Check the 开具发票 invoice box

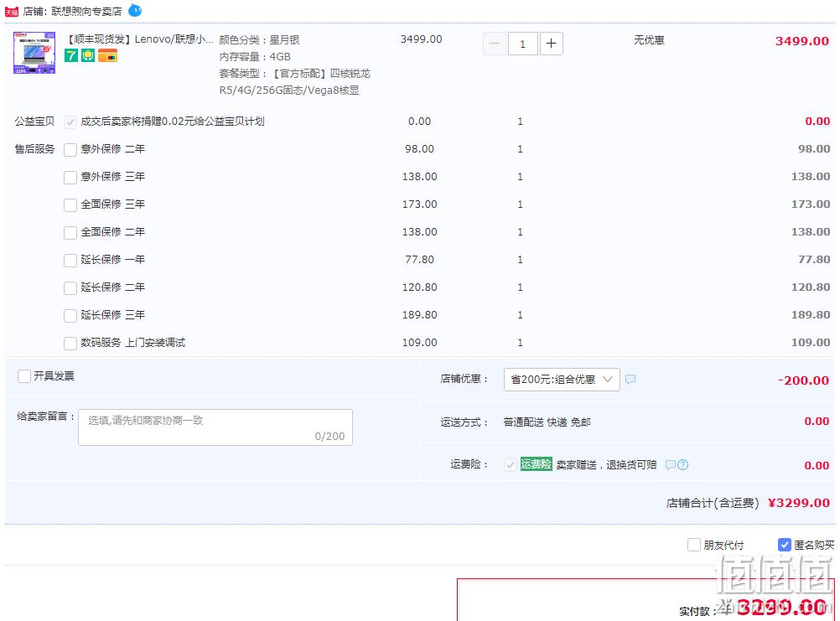(24, 376)
